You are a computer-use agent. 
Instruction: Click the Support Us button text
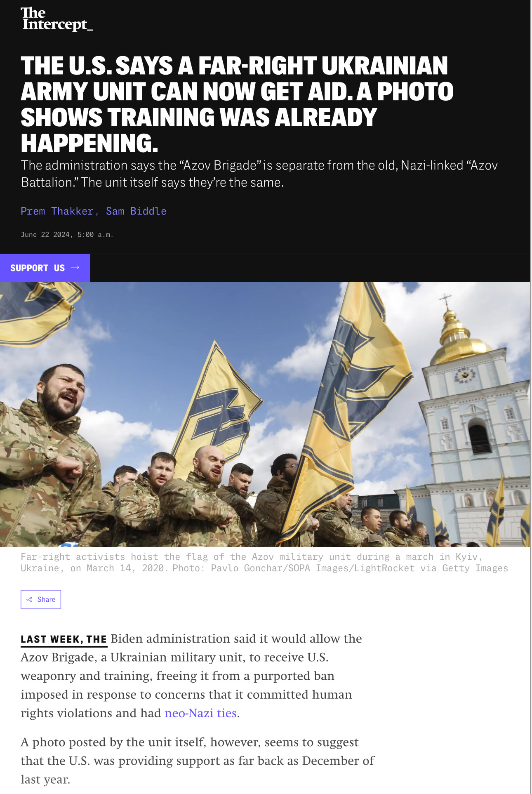tap(38, 268)
